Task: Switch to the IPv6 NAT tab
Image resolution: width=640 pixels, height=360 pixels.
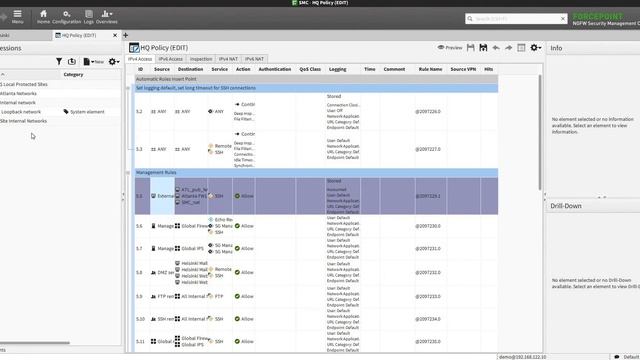Action: pos(254,59)
